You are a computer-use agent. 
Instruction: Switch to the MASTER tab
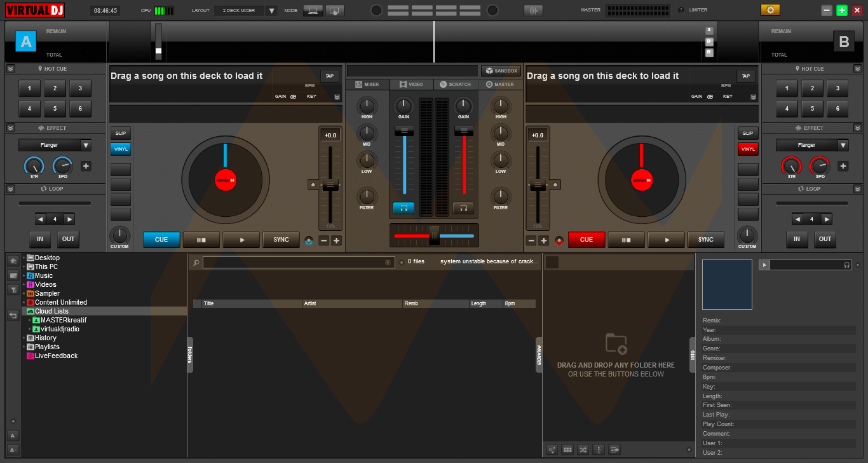point(500,84)
